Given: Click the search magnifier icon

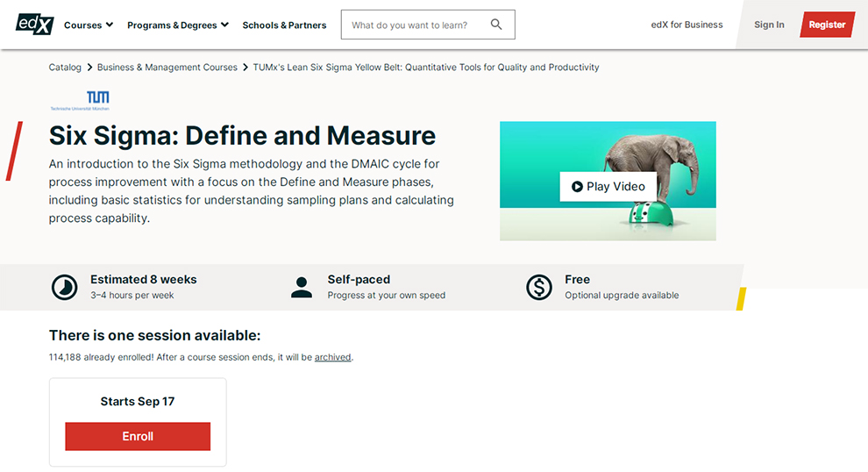Looking at the screenshot, I should coord(496,25).
